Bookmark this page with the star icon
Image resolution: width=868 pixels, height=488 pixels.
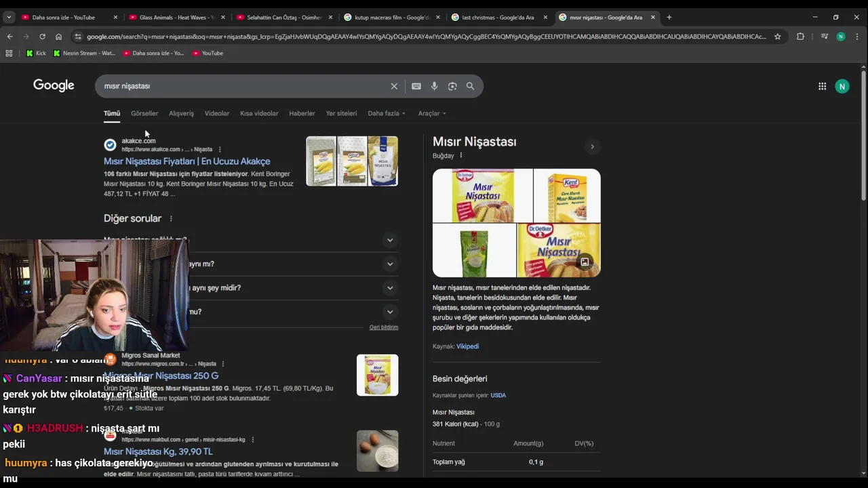(778, 37)
